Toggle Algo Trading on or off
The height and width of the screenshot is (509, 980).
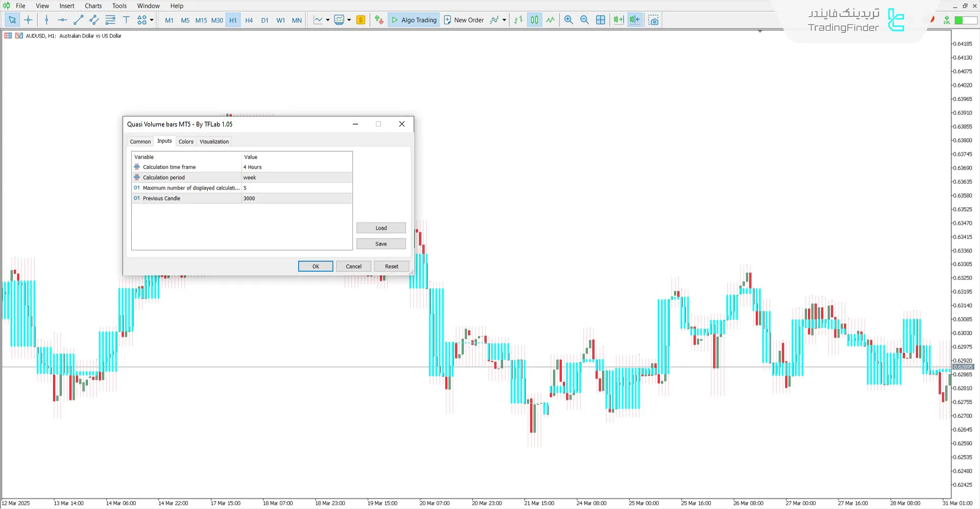pyautogui.click(x=414, y=20)
